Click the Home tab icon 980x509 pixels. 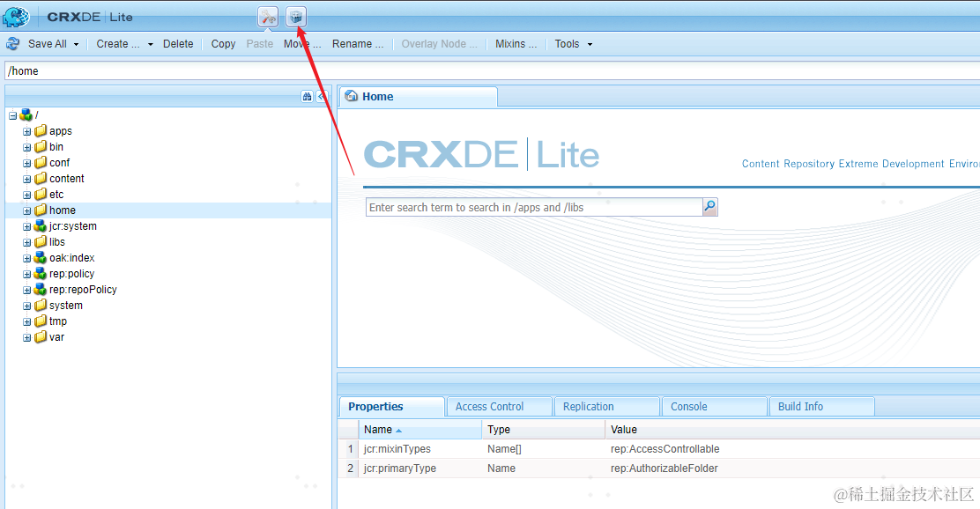point(352,96)
